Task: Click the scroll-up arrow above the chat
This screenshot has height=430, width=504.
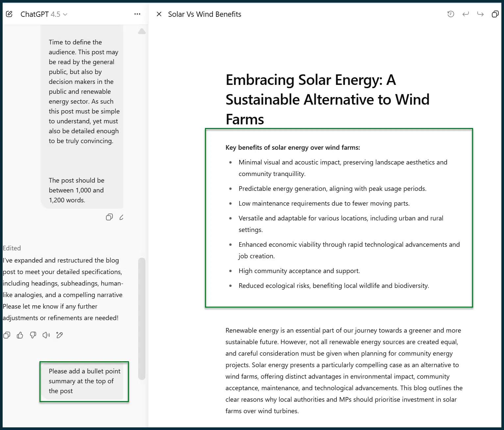Action: 142,31
